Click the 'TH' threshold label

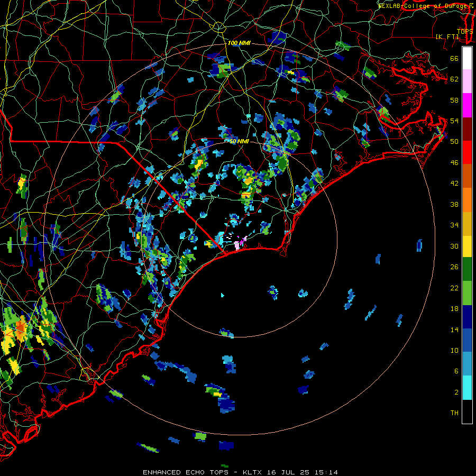click(x=454, y=413)
